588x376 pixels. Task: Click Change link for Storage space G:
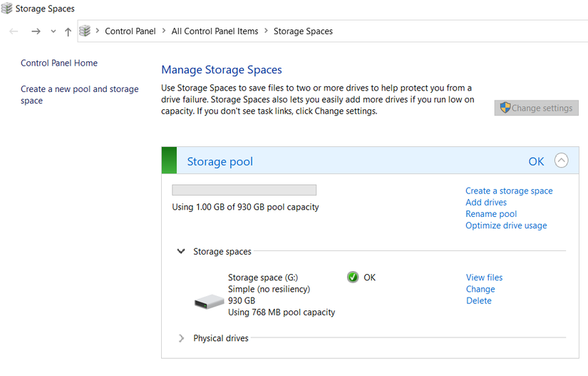tap(480, 290)
